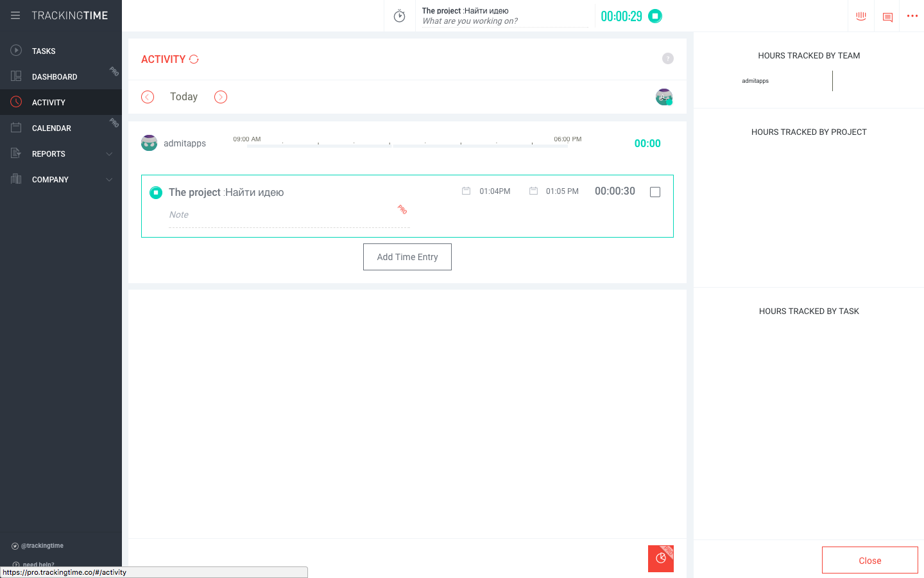Click the user avatar filter on date row
This screenshot has height=578, width=924.
point(664,97)
